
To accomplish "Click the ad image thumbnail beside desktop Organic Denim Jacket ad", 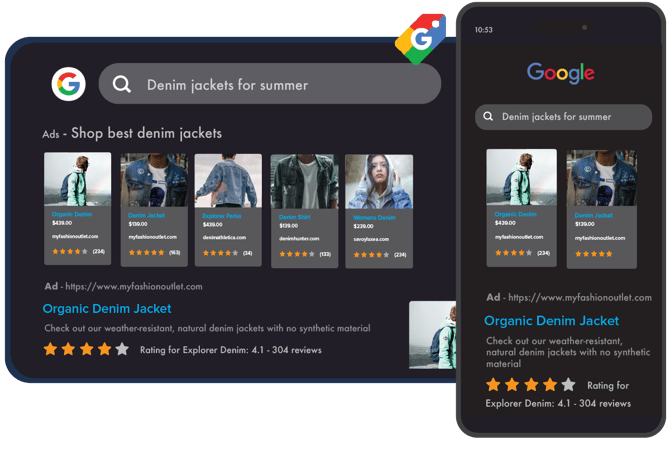I will 432,335.
